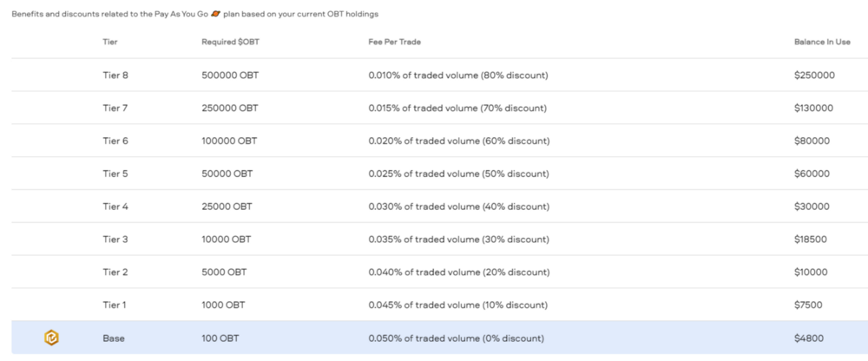Select Tier 1 in the table
Image resolution: width=868 pixels, height=361 pixels.
tap(115, 305)
